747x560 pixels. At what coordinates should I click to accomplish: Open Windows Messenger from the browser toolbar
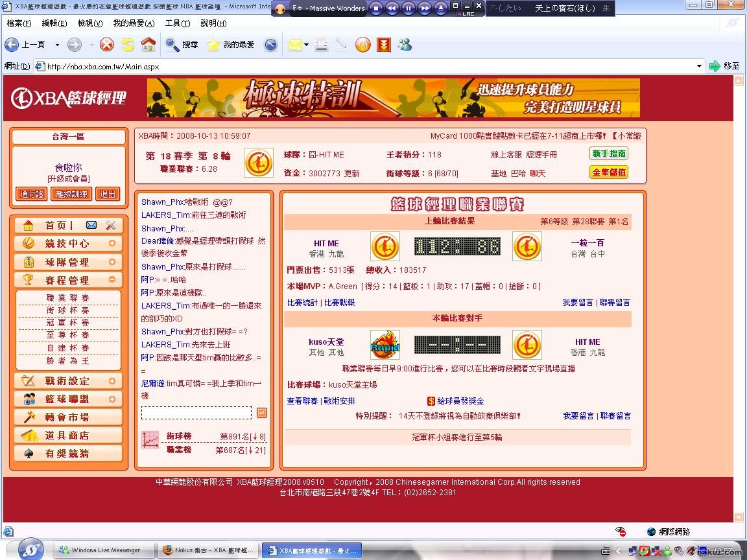405,45
